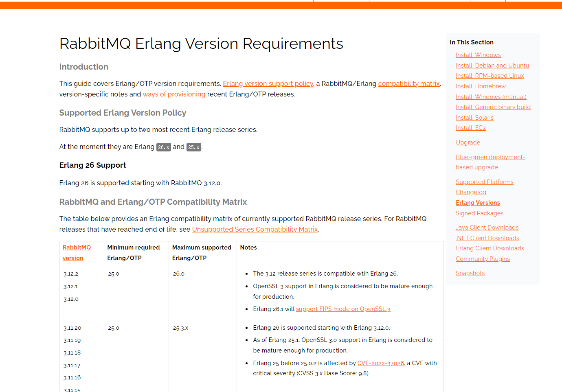The image size is (562, 392).
Task: View Supported Platforms page
Action: tap(485, 182)
